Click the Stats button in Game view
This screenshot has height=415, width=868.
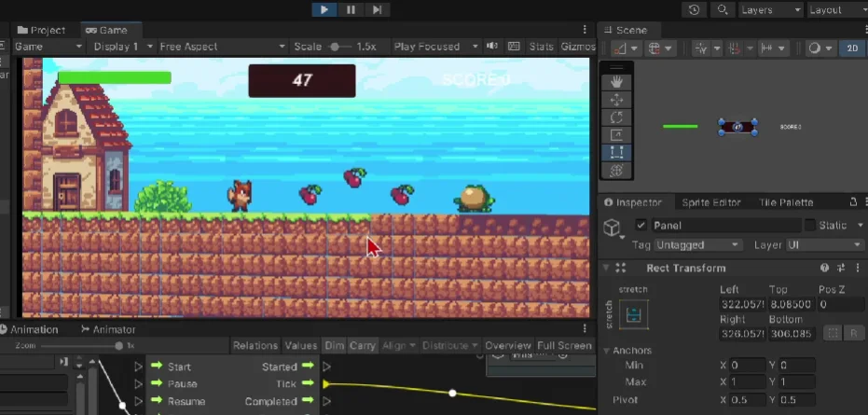541,47
